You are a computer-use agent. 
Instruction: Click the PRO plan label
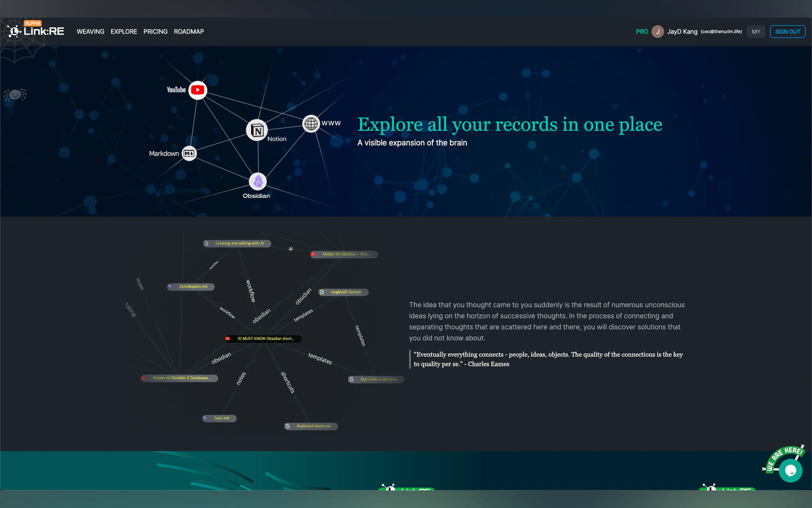[642, 32]
